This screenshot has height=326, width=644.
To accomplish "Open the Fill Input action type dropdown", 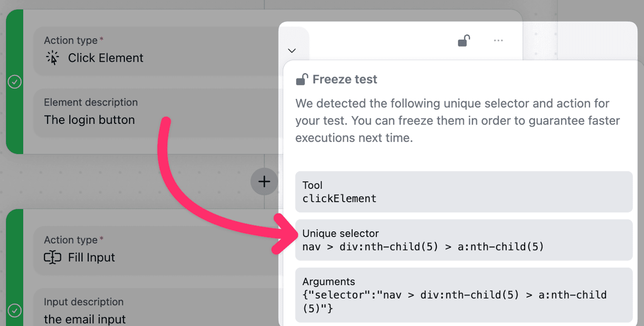I will point(156,251).
